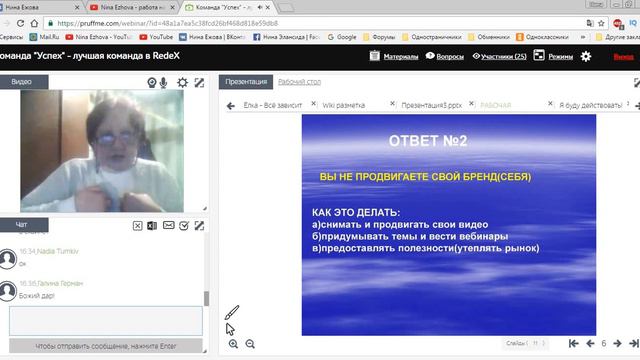
Task: Open the Одноклассники bookmark
Action: tap(542, 37)
